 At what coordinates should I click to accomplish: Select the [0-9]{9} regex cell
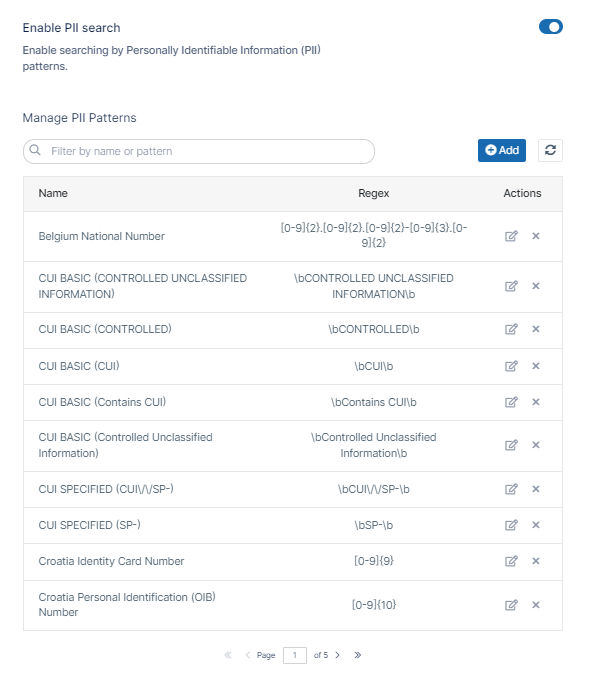[374, 561]
